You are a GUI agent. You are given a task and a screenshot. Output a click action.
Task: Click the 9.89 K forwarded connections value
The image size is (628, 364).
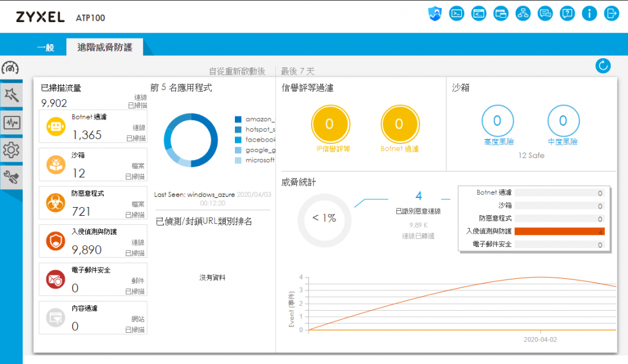(x=418, y=225)
